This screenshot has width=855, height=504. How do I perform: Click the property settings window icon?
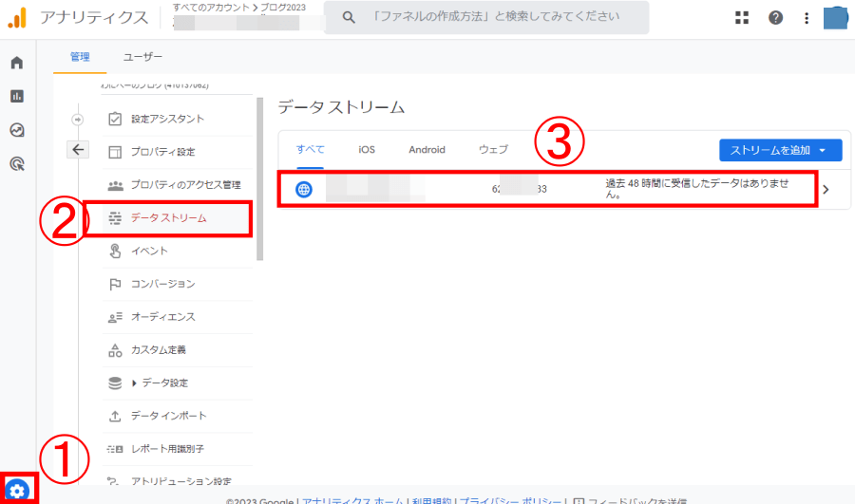pyautogui.click(x=115, y=152)
